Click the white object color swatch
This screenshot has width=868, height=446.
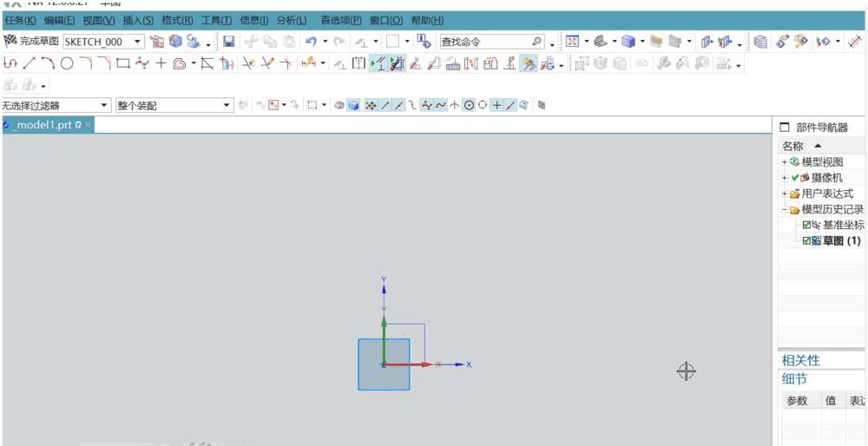(x=393, y=42)
